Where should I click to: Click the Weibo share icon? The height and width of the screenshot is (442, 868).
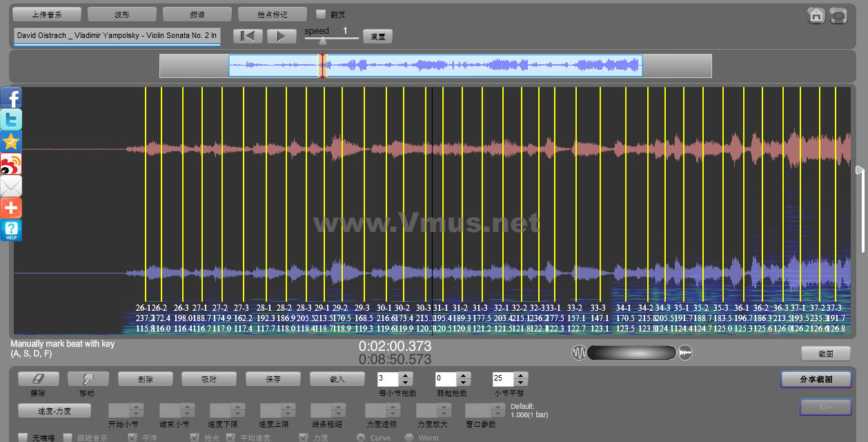click(x=11, y=164)
